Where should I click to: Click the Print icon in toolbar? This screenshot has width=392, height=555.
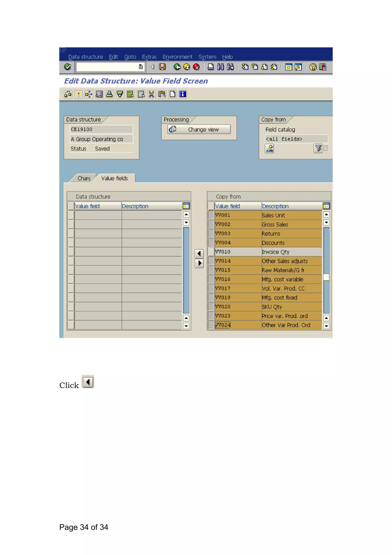[211, 67]
